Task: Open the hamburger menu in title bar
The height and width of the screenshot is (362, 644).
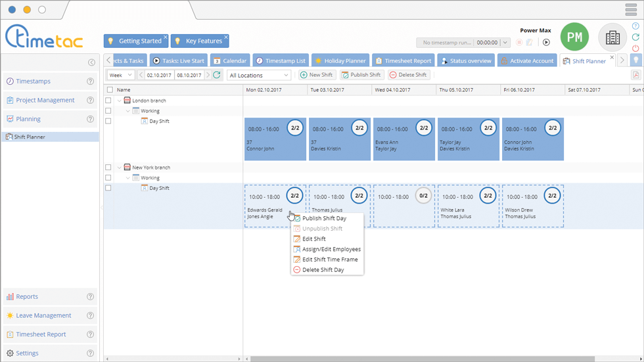Action: (x=631, y=9)
